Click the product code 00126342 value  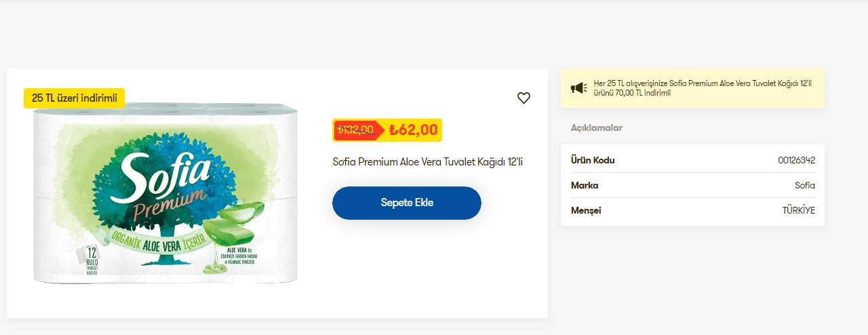tap(796, 161)
